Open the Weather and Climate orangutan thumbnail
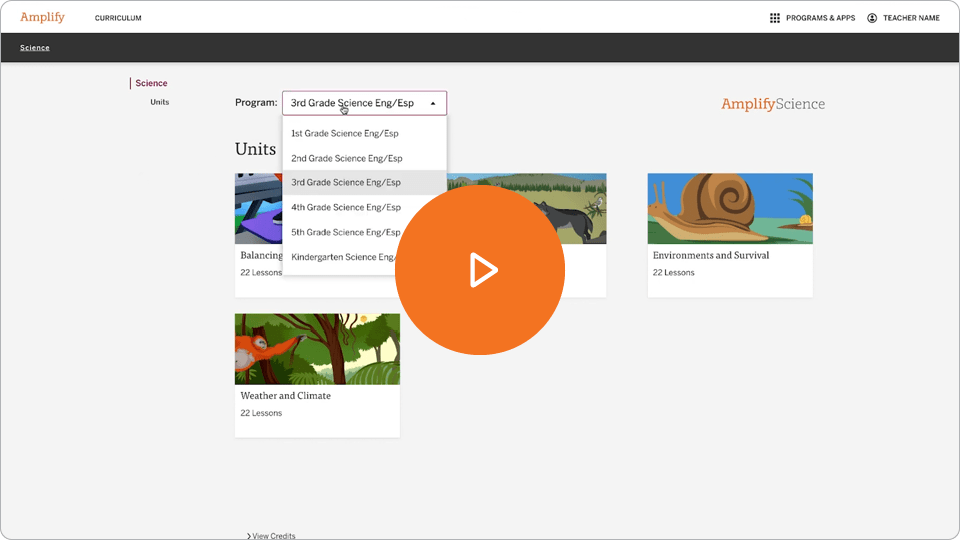The width and height of the screenshot is (960, 540). (x=317, y=349)
